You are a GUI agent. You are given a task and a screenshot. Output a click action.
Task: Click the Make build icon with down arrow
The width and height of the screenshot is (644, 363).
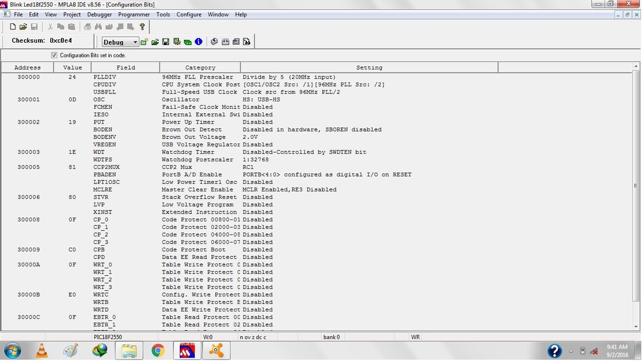coord(214,42)
